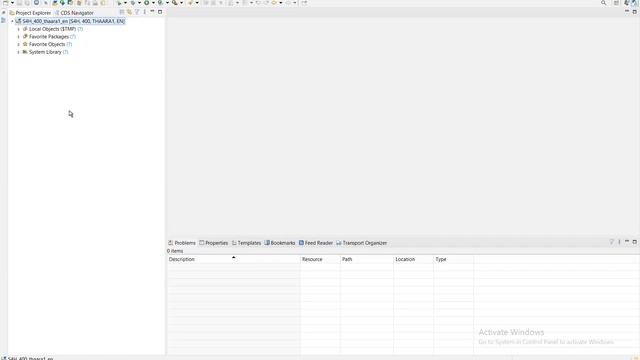Expand System Library node
Viewport: 640px width, 360px height.
click(18, 52)
